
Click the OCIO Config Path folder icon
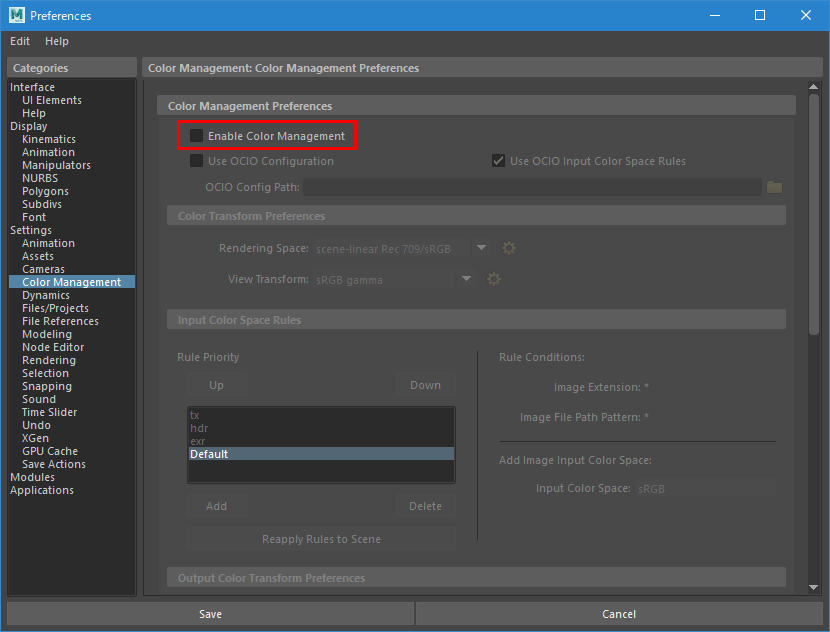[x=774, y=187]
